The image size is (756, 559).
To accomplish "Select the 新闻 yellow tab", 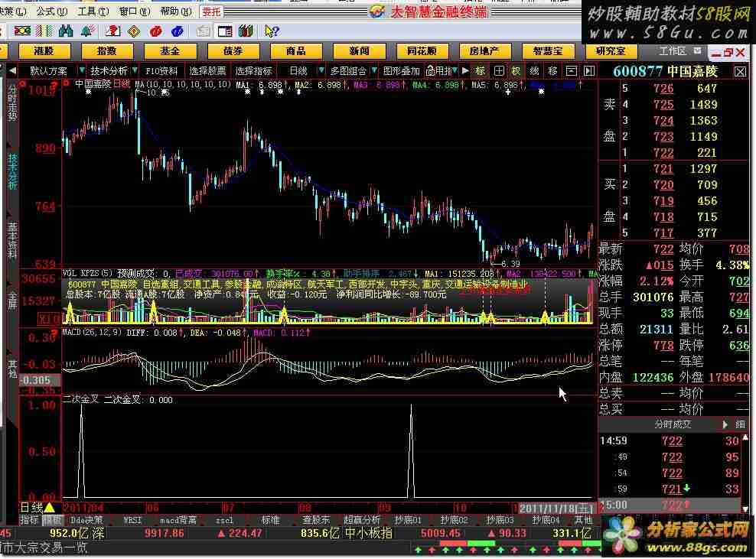I will click(359, 50).
